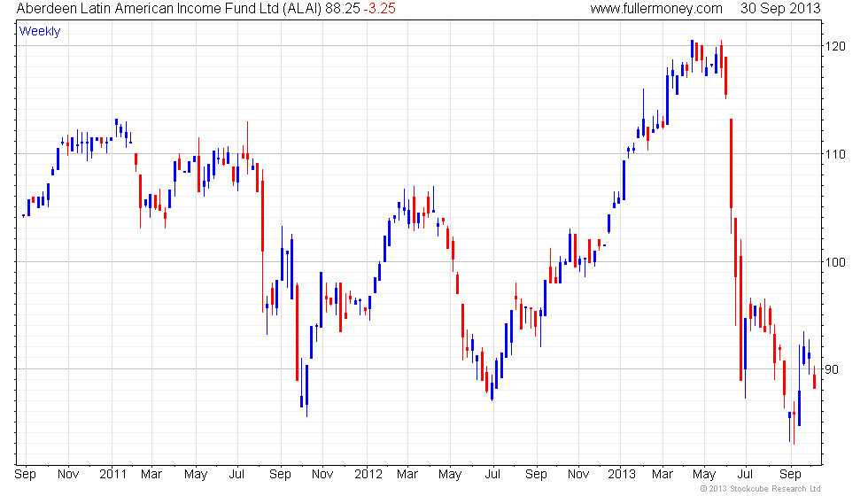
Task: Click the 2013 label on the time axis
Action: tap(622, 475)
